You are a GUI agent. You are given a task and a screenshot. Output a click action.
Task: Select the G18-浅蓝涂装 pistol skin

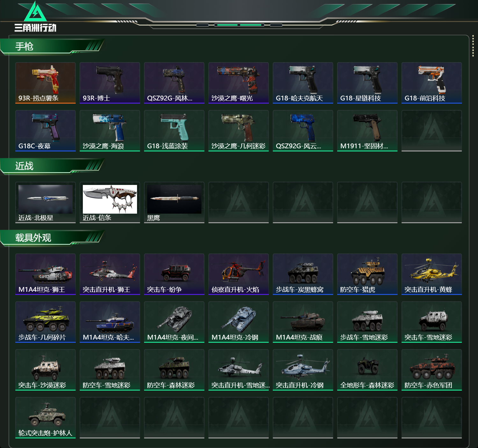click(174, 131)
